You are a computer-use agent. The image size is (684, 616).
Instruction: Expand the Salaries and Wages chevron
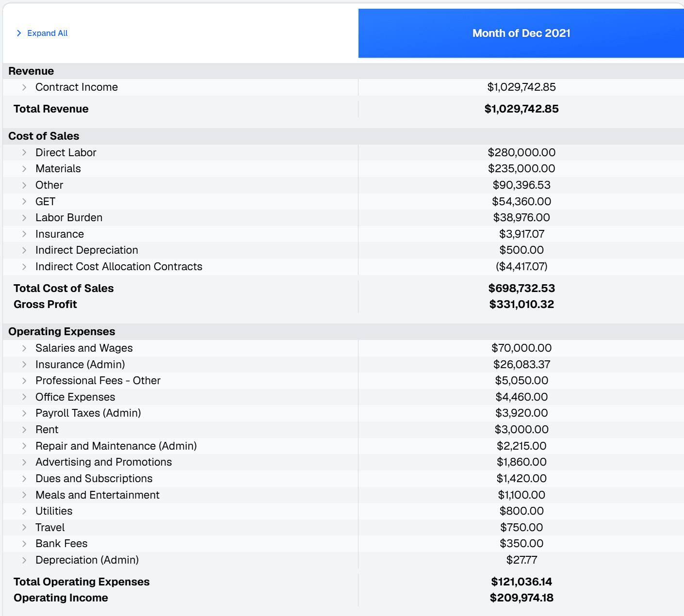point(24,348)
